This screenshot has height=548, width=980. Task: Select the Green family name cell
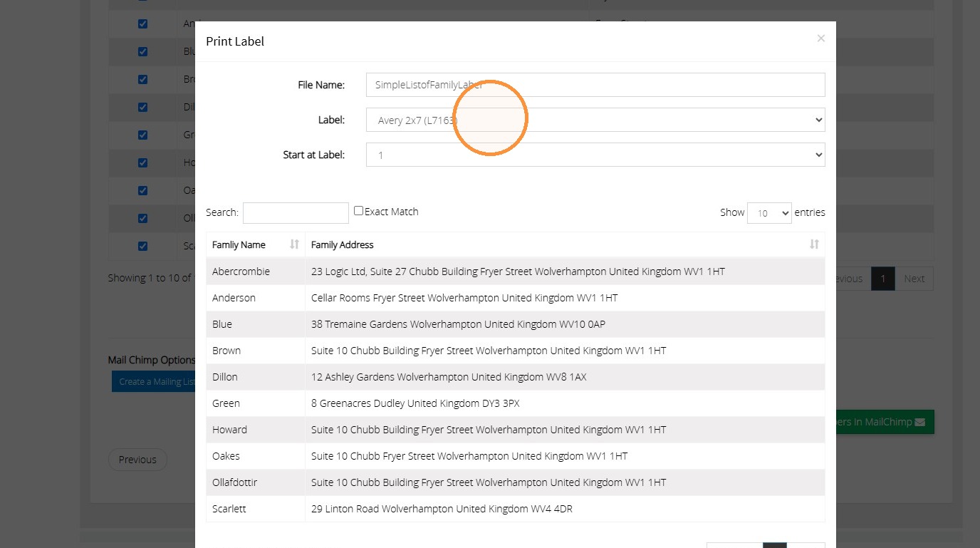(x=256, y=403)
